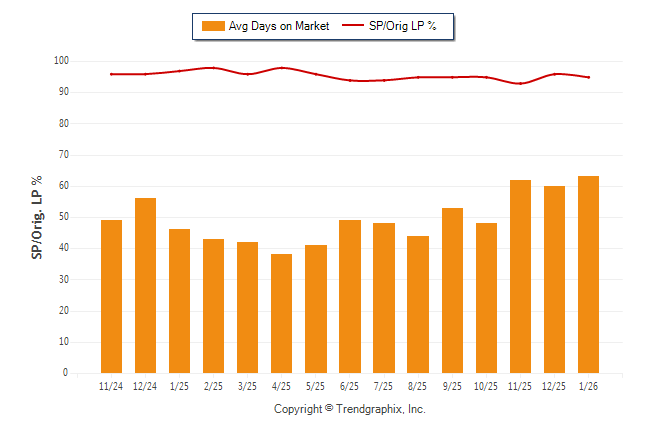The height and width of the screenshot is (434, 646).
Task: Select the 8/25 bar
Action: tap(418, 304)
